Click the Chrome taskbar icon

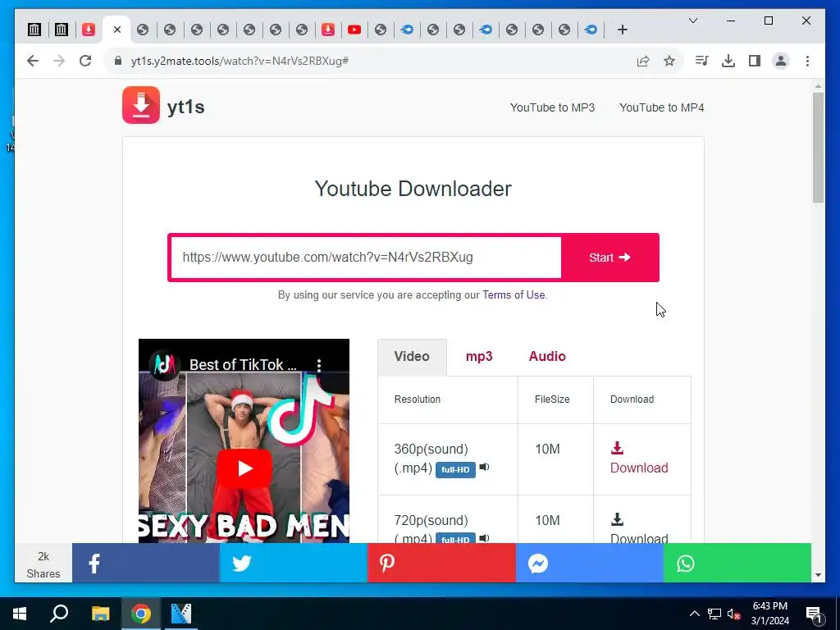[x=141, y=614]
